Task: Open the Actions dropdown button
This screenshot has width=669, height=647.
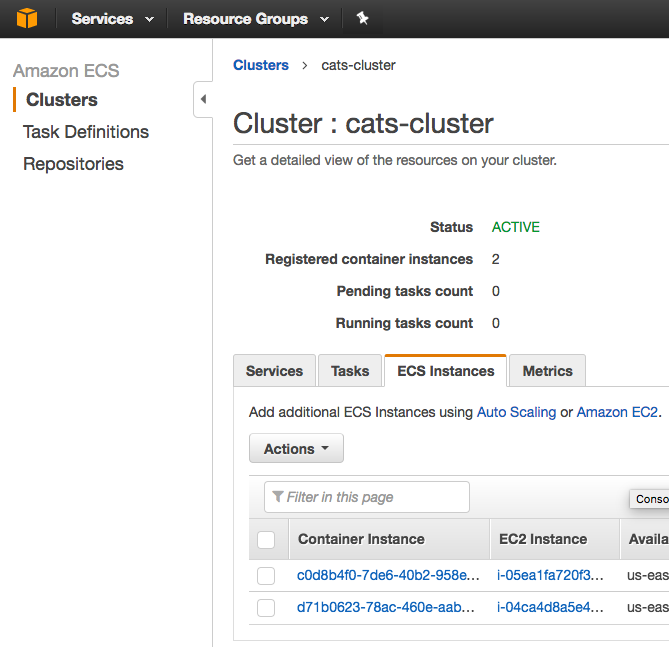Action: (x=296, y=449)
